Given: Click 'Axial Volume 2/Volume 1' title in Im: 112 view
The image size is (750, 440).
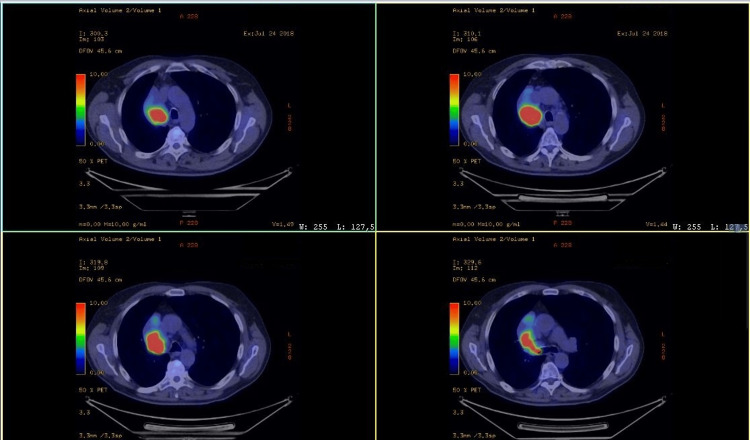Looking at the screenshot, I should tap(494, 239).
